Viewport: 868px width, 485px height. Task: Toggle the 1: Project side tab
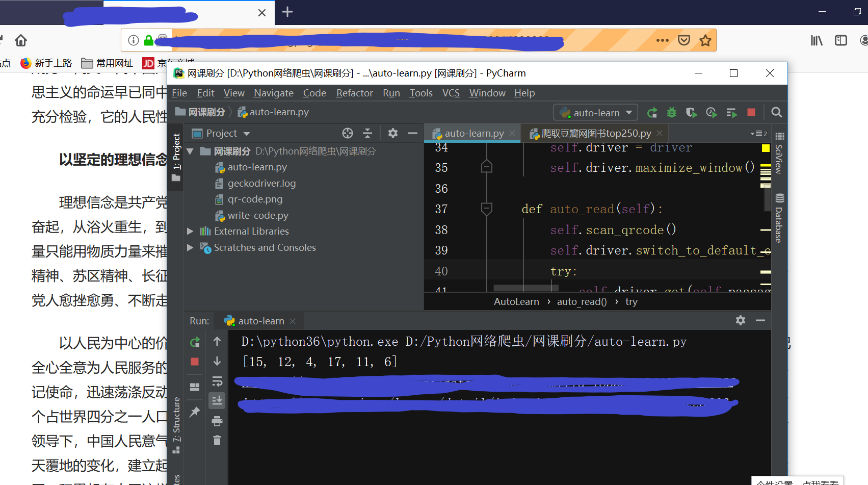coord(176,157)
